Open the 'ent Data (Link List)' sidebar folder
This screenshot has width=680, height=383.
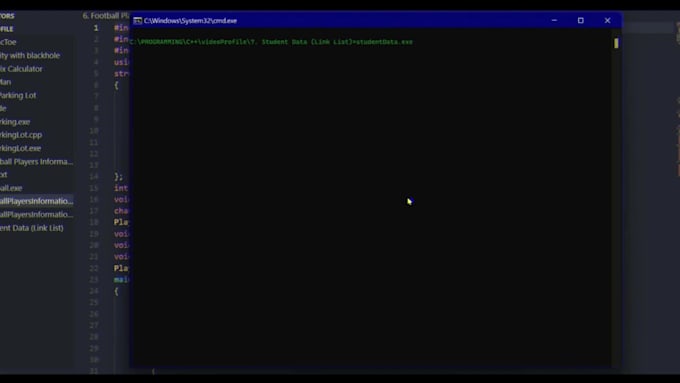click(x=32, y=228)
